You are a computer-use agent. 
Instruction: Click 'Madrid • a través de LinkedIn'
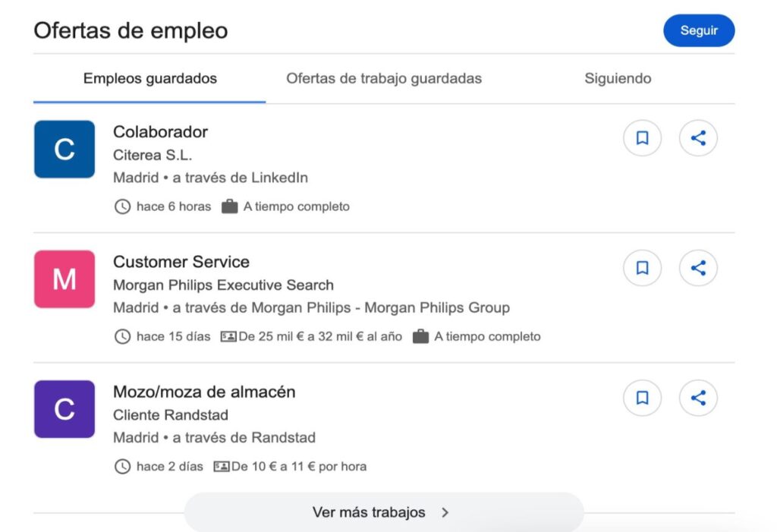[x=211, y=178]
